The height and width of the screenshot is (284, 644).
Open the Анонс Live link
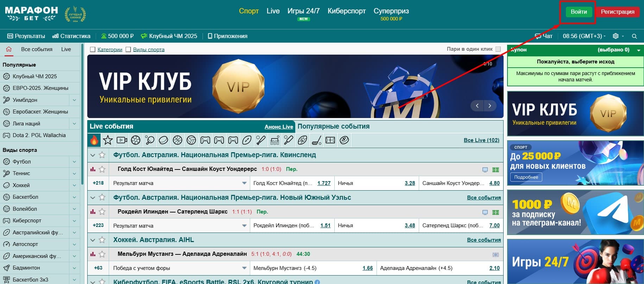[x=279, y=127]
